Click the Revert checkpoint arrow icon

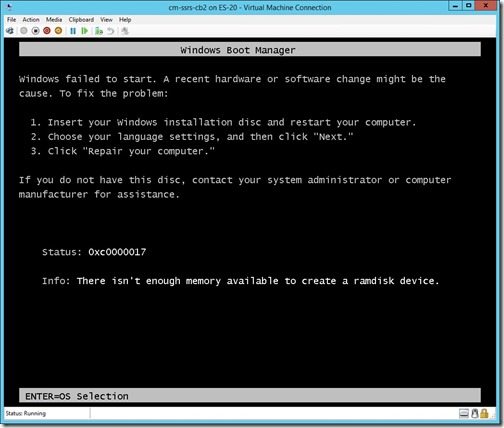[111, 31]
